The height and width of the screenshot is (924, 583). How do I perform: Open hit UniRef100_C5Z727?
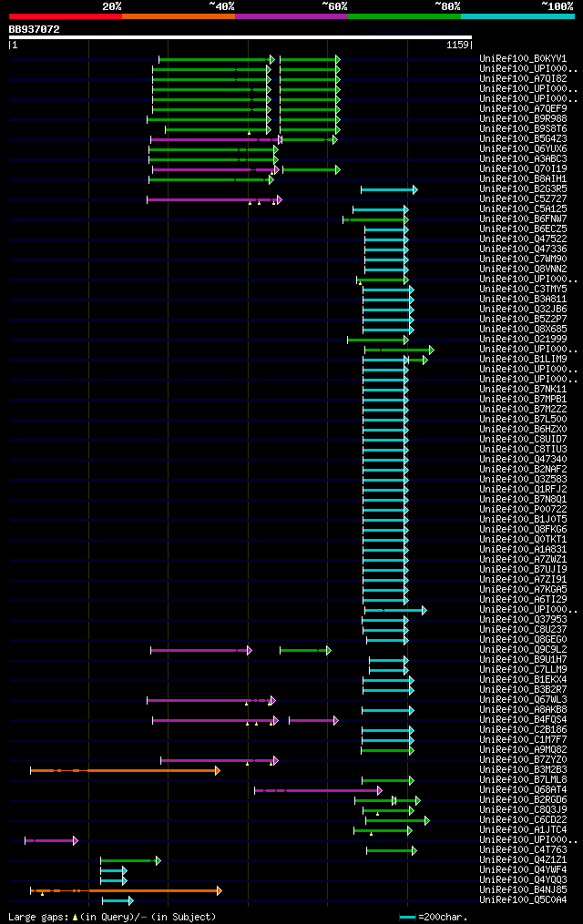click(523, 198)
